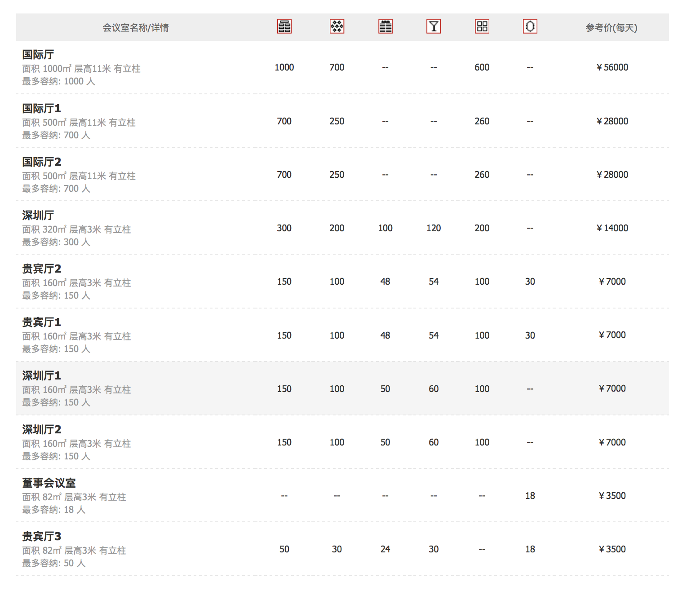This screenshot has height=591, width=700.
Task: Click cocktail capacity 60 in 深圳厅1 row
Action: pos(434,389)
